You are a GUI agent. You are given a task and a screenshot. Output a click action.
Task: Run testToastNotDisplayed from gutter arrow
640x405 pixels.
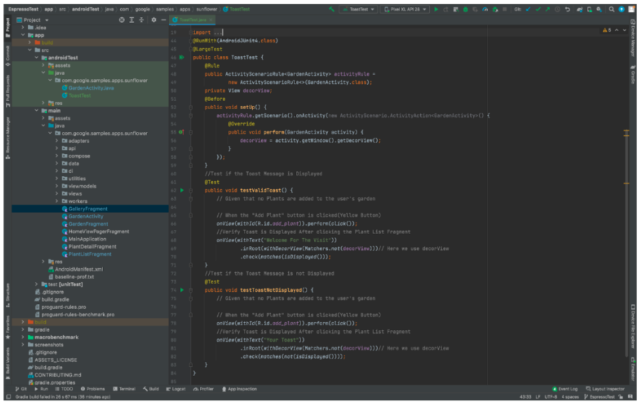coord(182,290)
